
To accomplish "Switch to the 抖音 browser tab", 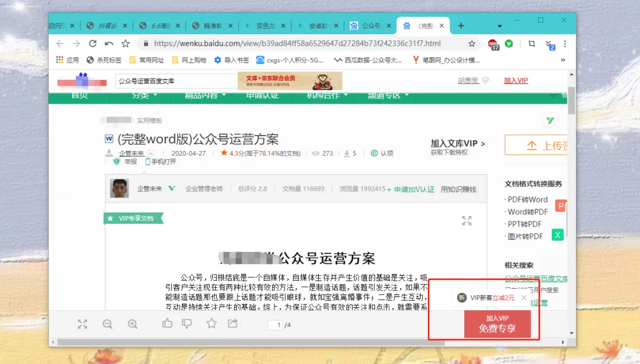I will [107, 25].
